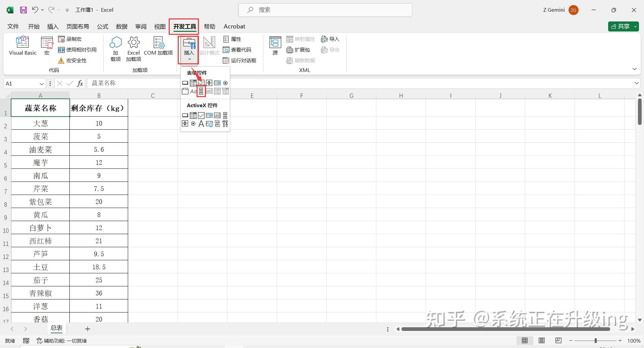644x348 pixels.
Task: Save the workbook with the save icon
Action: click(x=23, y=10)
